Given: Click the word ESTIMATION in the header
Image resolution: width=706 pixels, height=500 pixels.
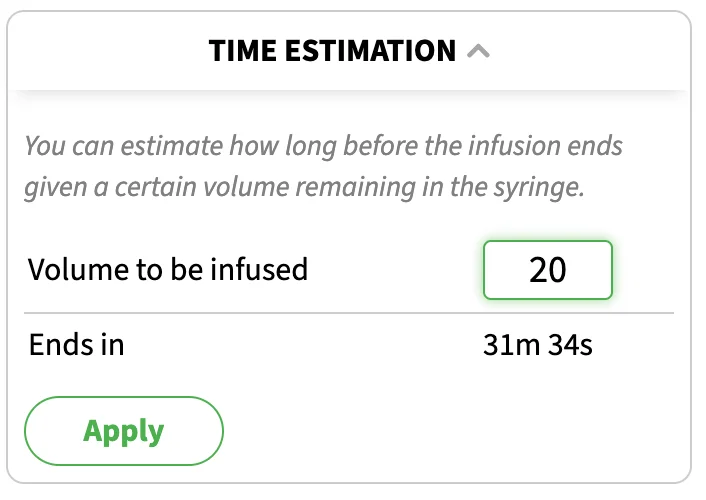Looking at the screenshot, I should 371,50.
